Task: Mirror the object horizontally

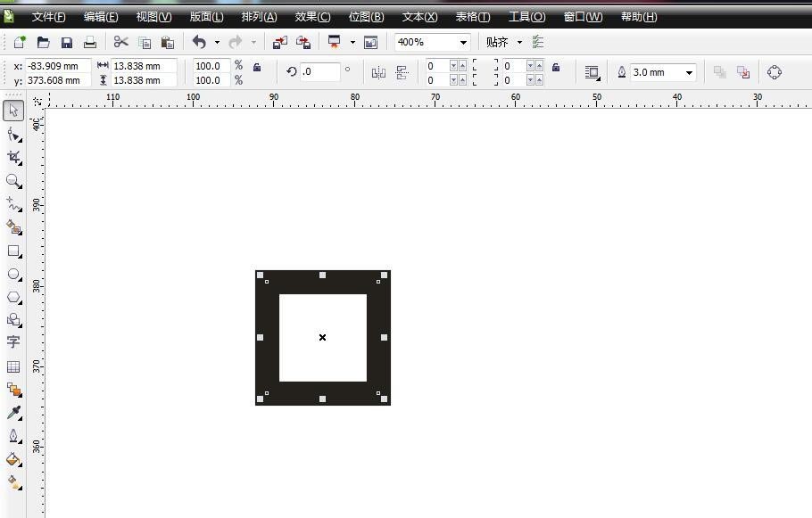Action: [x=378, y=72]
